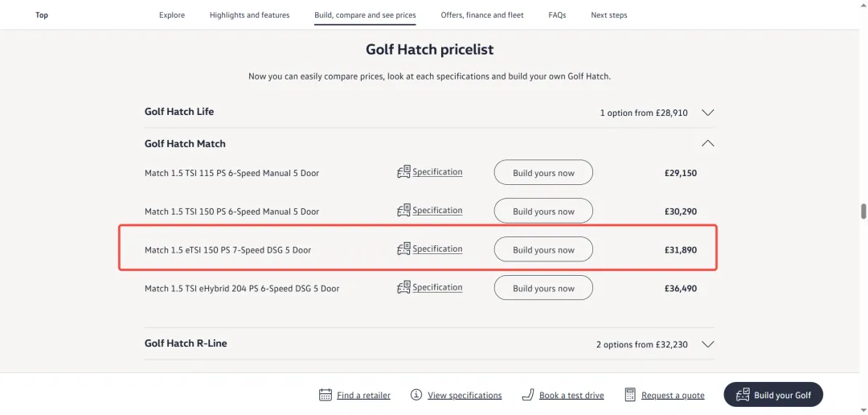Image resolution: width=868 pixels, height=415 pixels.
Task: Click the specification icon for Match eTSI DSG
Action: click(403, 249)
